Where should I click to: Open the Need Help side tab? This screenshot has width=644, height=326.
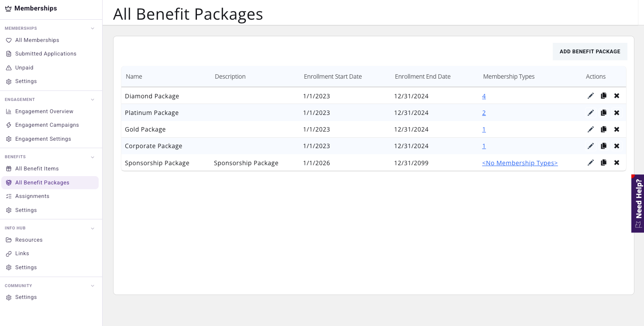coord(637,204)
